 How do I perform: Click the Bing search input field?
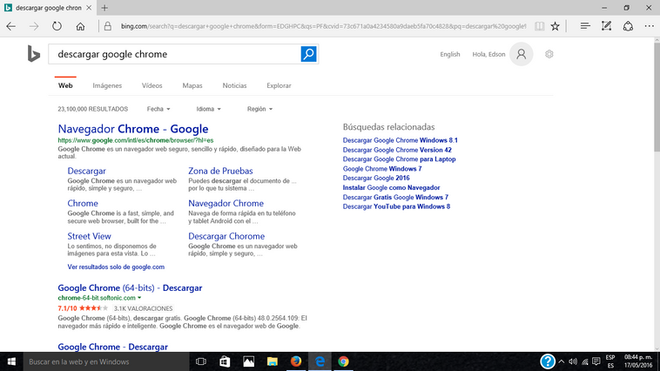click(x=175, y=54)
